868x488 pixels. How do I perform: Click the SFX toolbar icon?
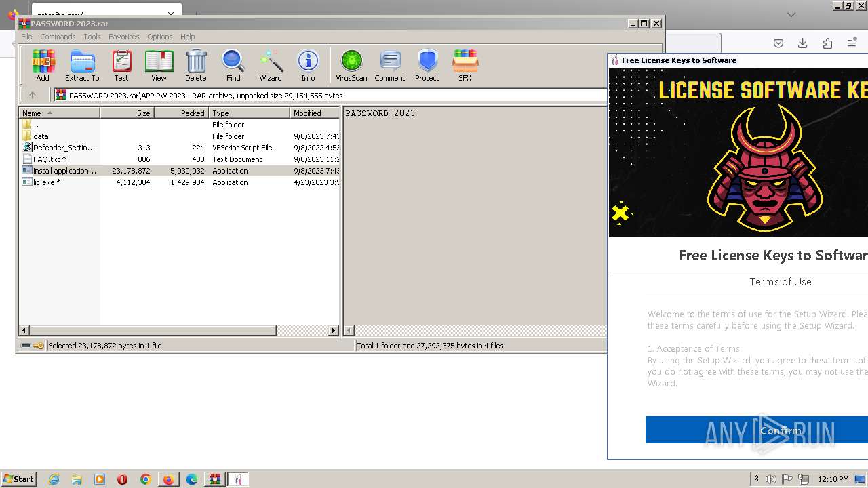465,66
